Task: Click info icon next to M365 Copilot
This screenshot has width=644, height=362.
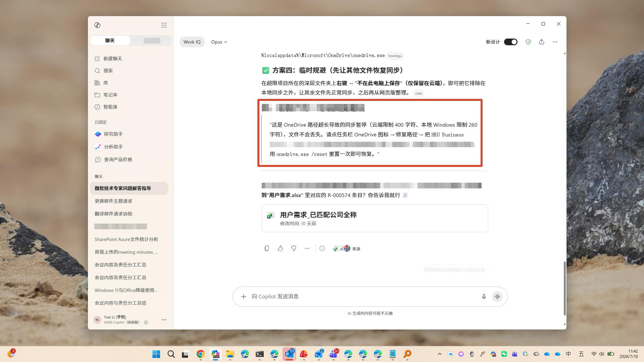Action: click(146, 322)
